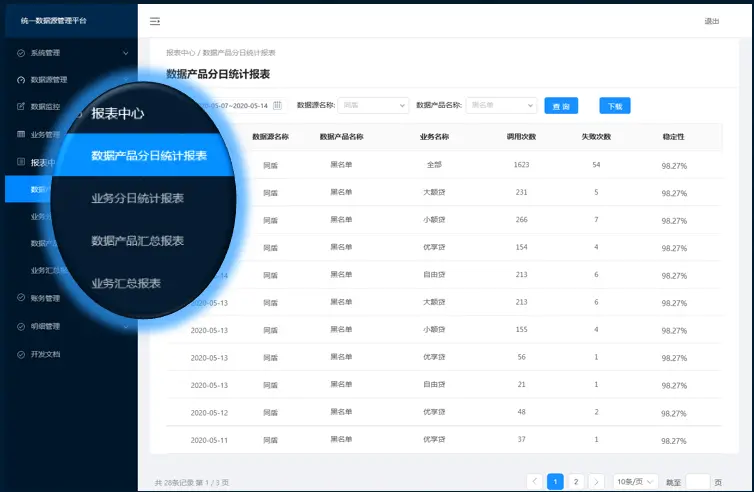Viewport: 754px width, 492px height.
Task: Click the 账务管理 sidebar icon
Action: 21,298
